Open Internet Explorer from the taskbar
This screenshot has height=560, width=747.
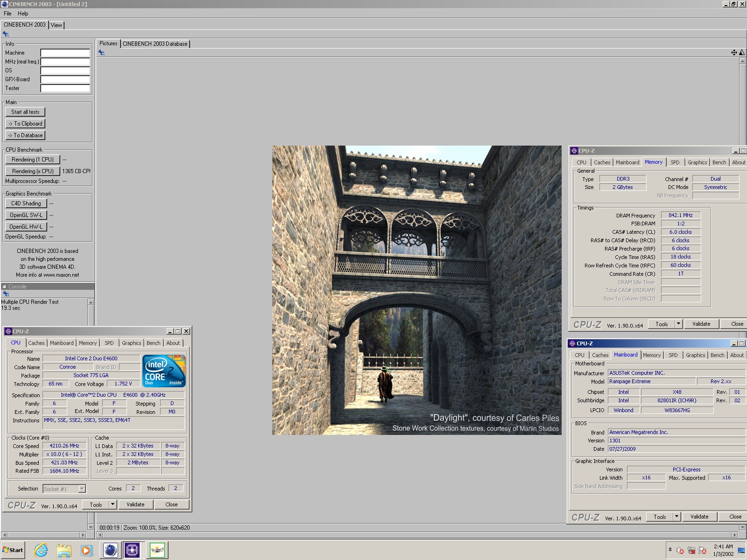(x=41, y=550)
